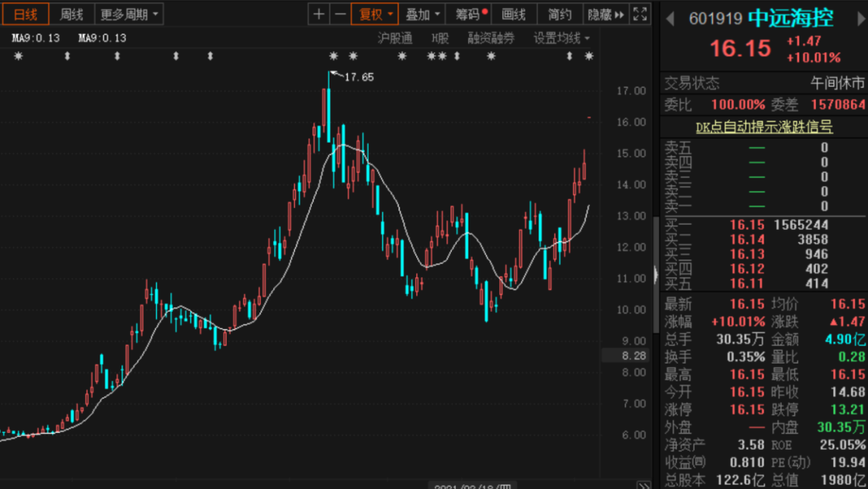Image resolution: width=868 pixels, height=489 pixels.
Task: Toggle 隐藏 hide panel button
Action: (606, 14)
